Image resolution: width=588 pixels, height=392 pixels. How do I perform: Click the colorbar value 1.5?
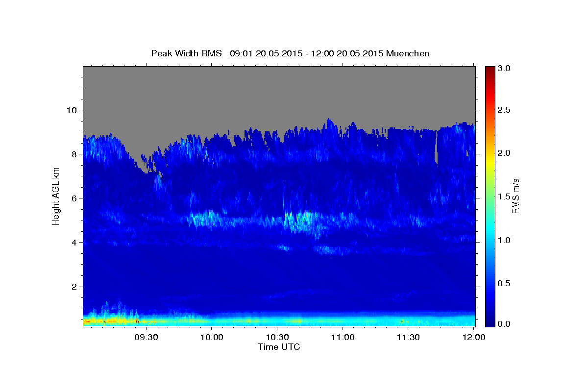[504, 196]
